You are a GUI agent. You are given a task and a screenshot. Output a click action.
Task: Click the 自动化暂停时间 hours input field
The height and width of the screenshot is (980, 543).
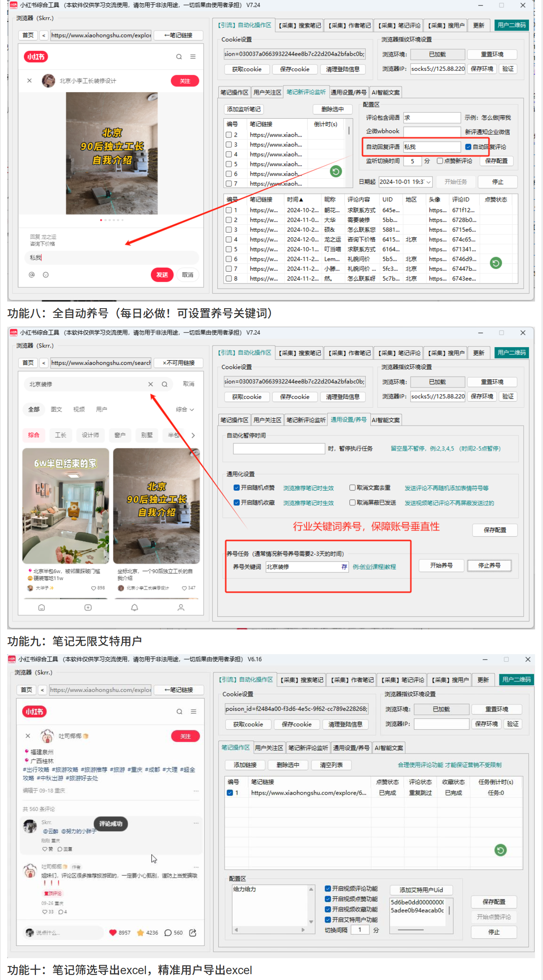point(279,448)
